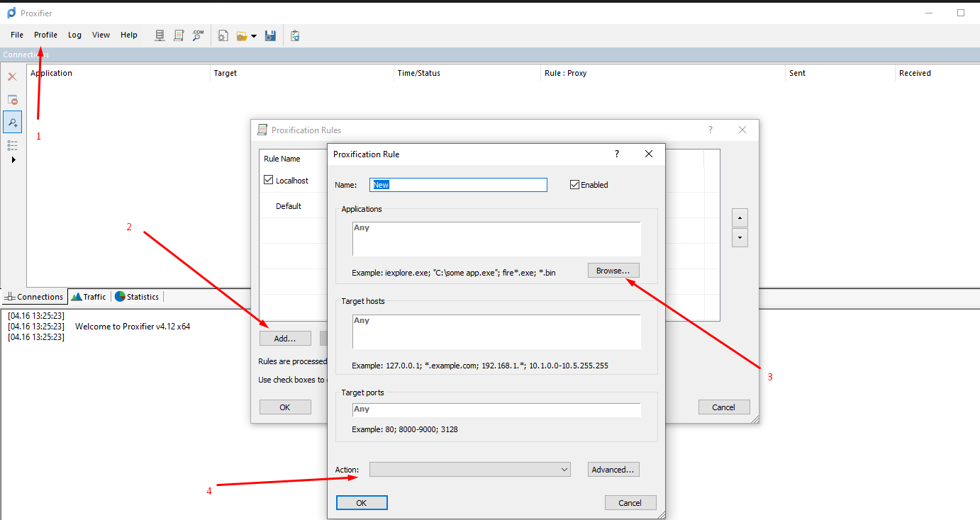Viewport: 980px width, 520px height.
Task: Open Proxification Rules from the toolbar
Action: click(179, 35)
